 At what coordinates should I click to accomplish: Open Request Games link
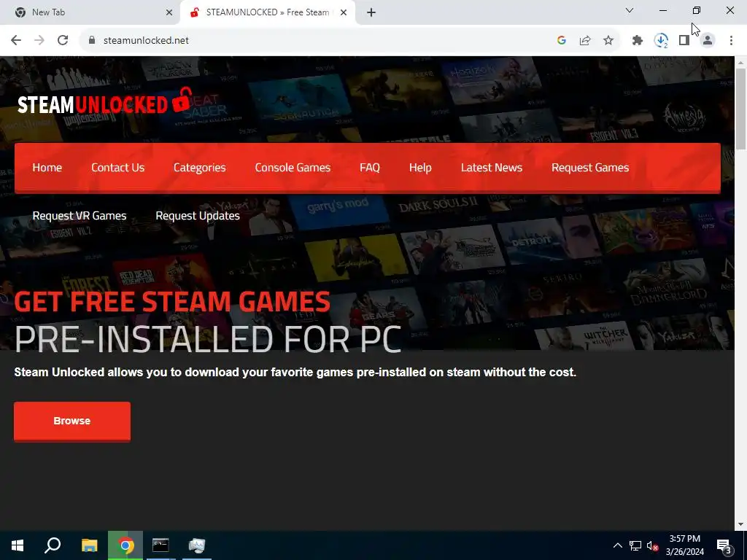tap(590, 168)
